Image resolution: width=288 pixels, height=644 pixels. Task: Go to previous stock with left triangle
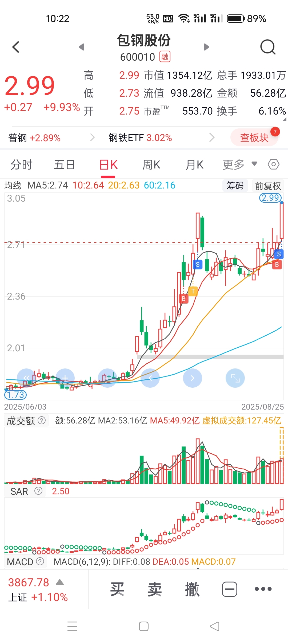coord(82,47)
